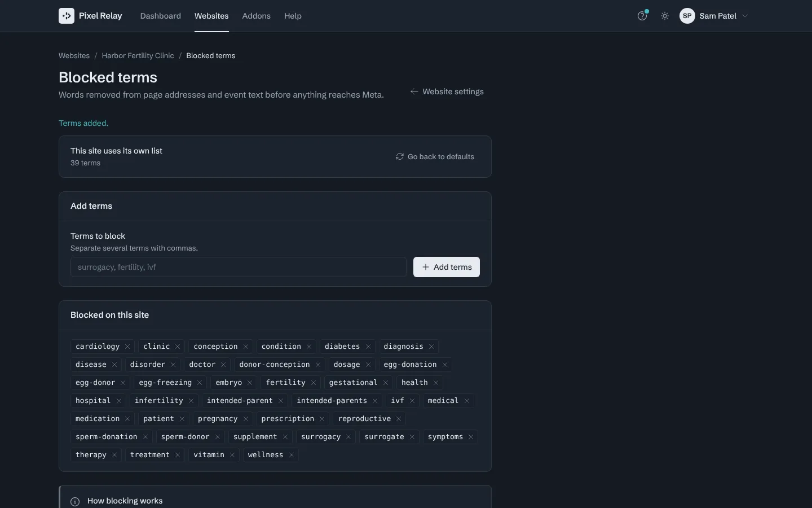The height and width of the screenshot is (508, 812).
Task: Remove the 'symptoms' blocked term
Action: coord(471,437)
